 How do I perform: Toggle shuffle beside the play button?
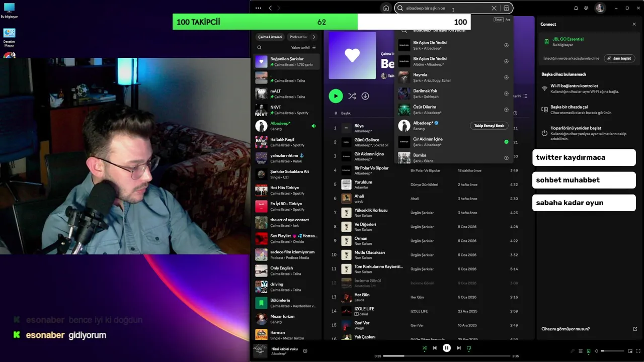[352, 96]
